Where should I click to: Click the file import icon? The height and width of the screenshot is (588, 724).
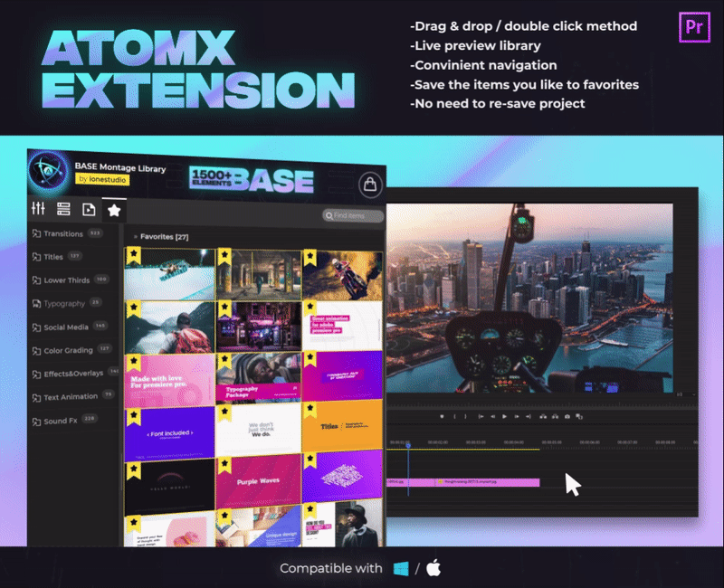tap(89, 210)
